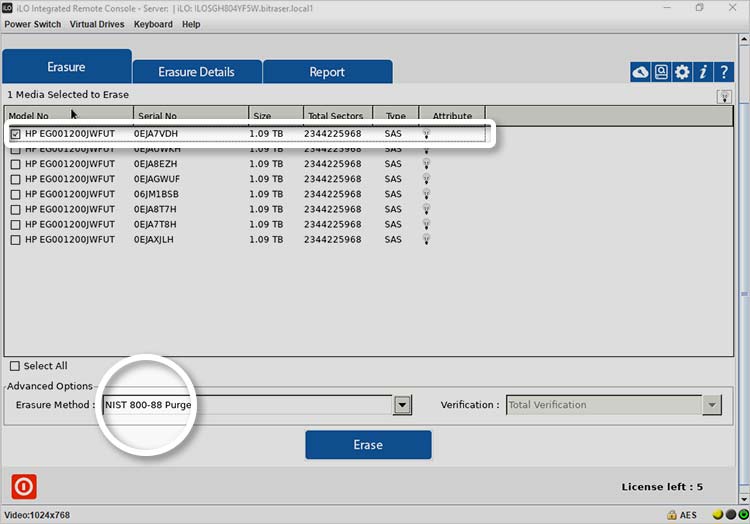Click bulb attribute icon for 0EJA7VDH row
The width and height of the screenshot is (750, 524).
pos(426,134)
